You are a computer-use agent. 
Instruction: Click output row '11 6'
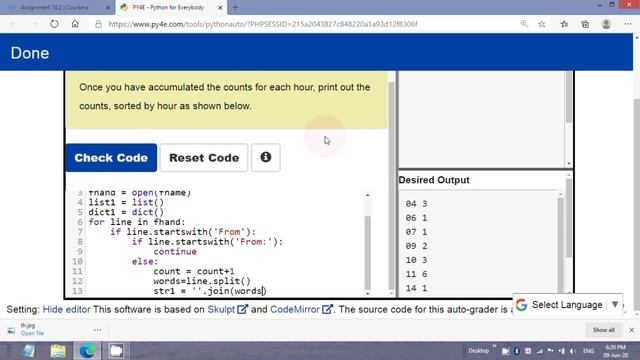click(416, 274)
